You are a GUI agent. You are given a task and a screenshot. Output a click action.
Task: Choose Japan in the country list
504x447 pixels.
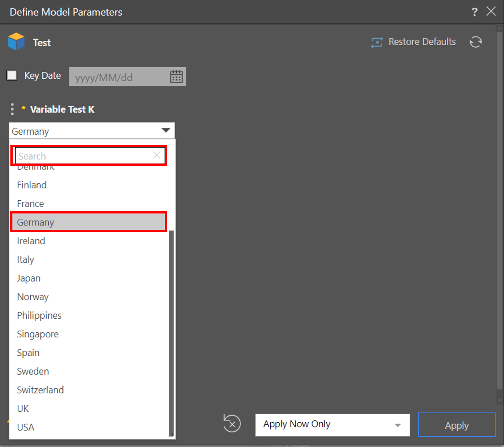pos(29,278)
